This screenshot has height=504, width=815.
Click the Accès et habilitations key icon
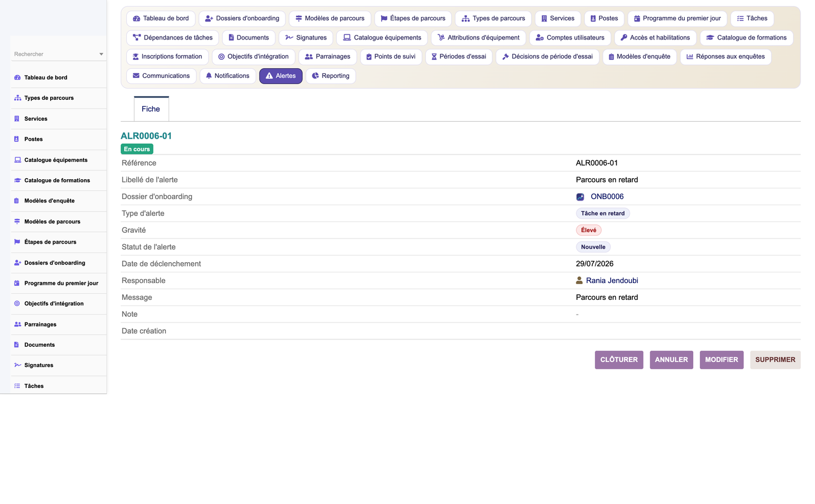pos(624,38)
